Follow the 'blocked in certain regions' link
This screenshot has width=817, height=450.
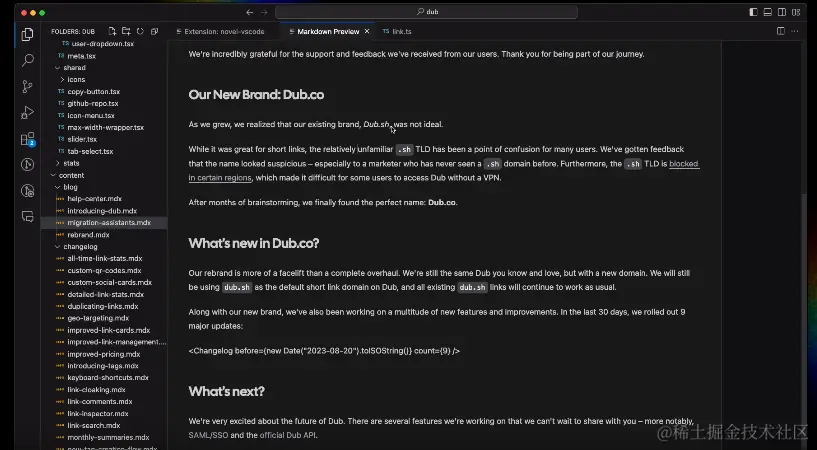[x=684, y=164]
